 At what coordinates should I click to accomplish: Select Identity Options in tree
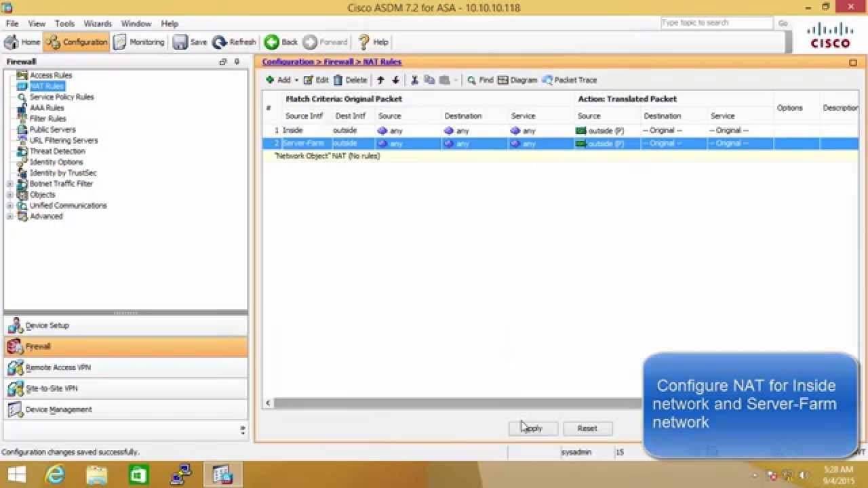[56, 162]
